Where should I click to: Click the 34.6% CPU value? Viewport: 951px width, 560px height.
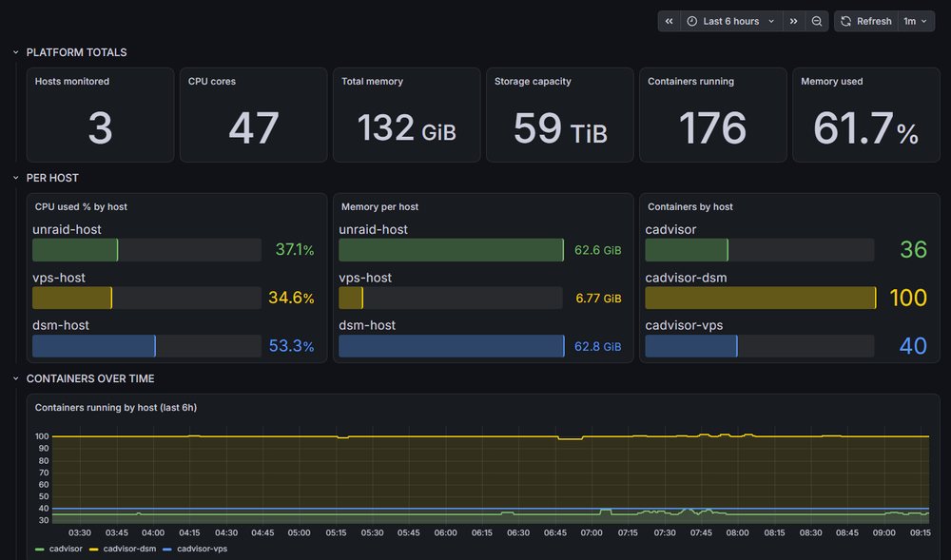point(291,298)
